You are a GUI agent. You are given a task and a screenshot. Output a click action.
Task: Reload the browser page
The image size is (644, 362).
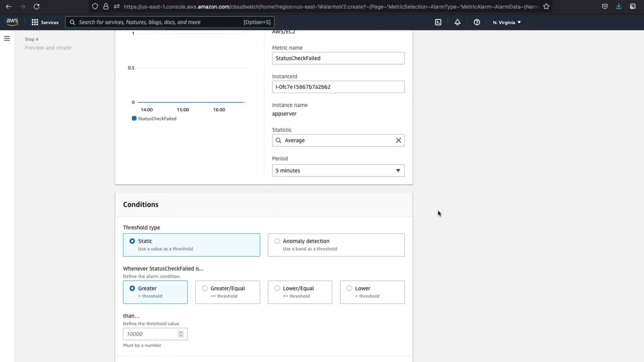[x=37, y=6]
